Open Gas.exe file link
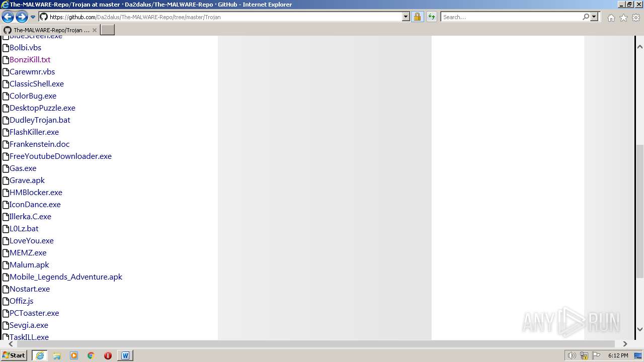The image size is (644, 362). click(23, 168)
